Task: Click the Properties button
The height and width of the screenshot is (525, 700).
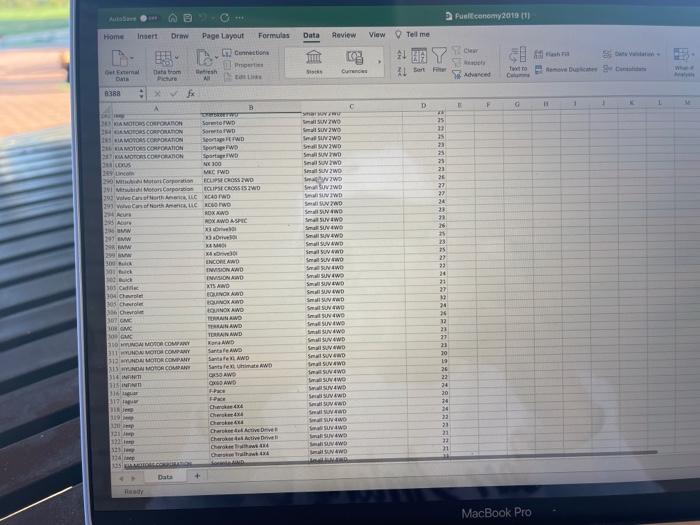Action: click(x=244, y=65)
